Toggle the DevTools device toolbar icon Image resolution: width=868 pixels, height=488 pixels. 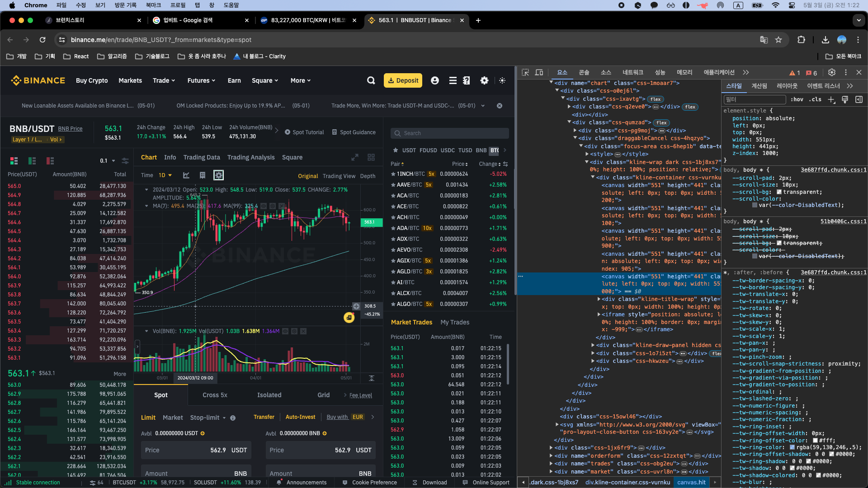pos(539,73)
